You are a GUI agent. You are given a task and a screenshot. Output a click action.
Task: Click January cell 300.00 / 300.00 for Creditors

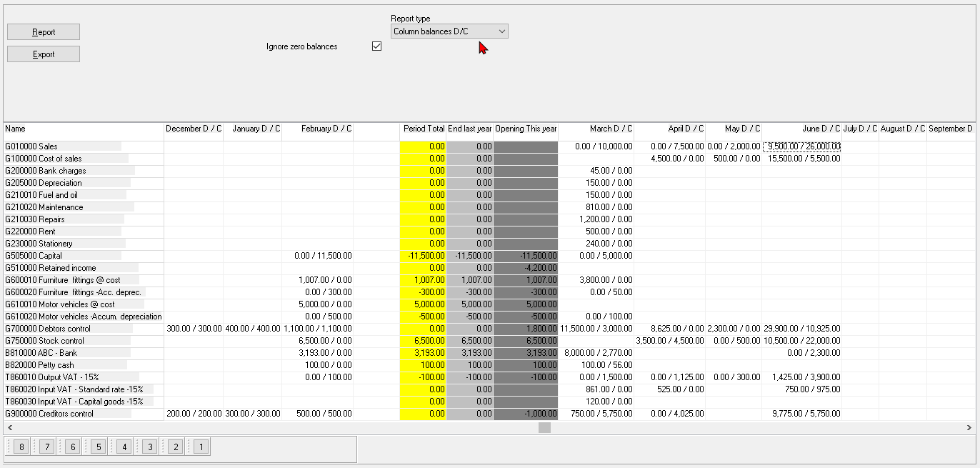click(x=253, y=414)
